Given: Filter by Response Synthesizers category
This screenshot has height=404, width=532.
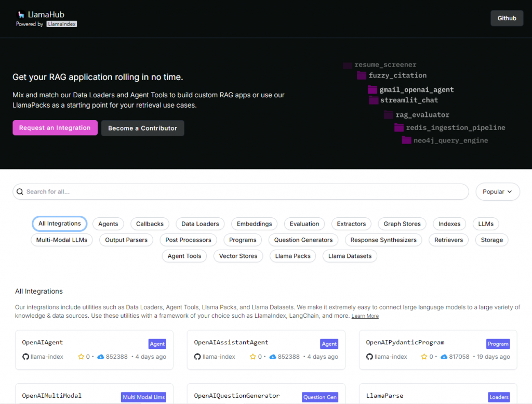Looking at the screenshot, I should coord(383,240).
